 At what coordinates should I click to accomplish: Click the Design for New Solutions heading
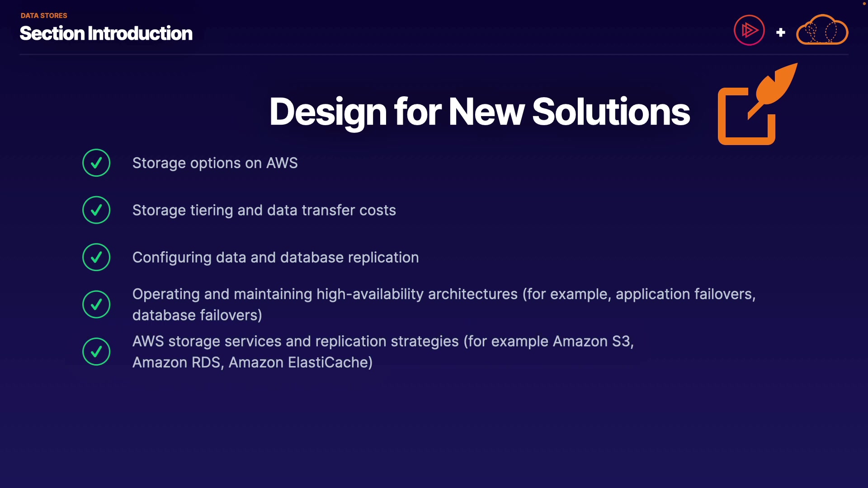(x=479, y=112)
